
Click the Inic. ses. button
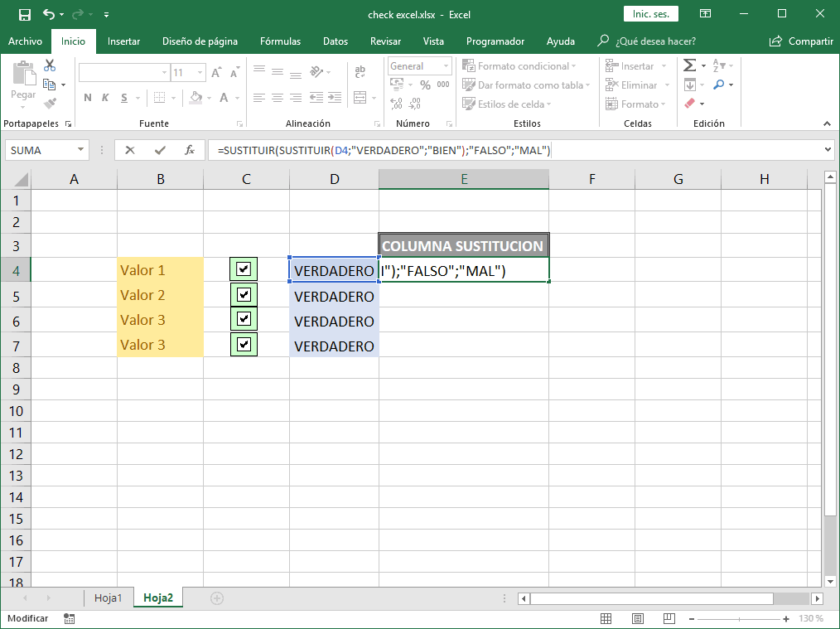click(650, 13)
